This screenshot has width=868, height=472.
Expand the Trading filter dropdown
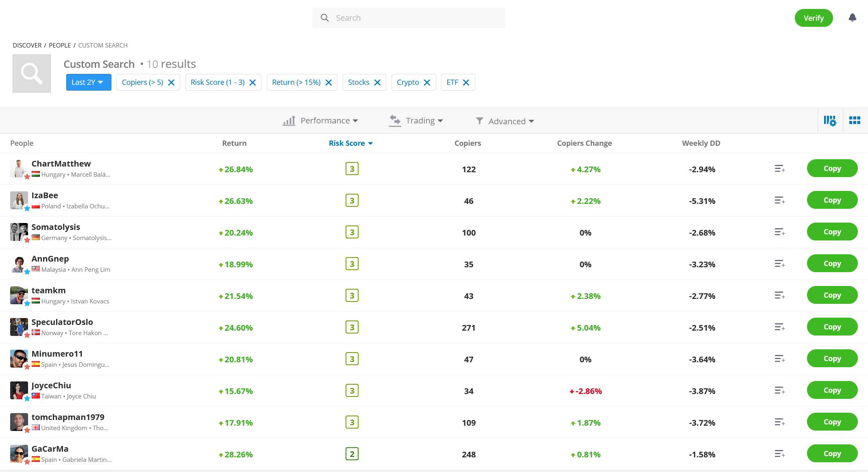pos(416,121)
